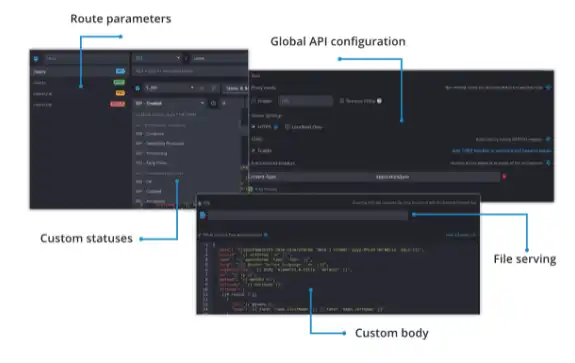Click the file path input in the body window
Image resolution: width=575 pixels, height=363 pixels.
pos(308,215)
